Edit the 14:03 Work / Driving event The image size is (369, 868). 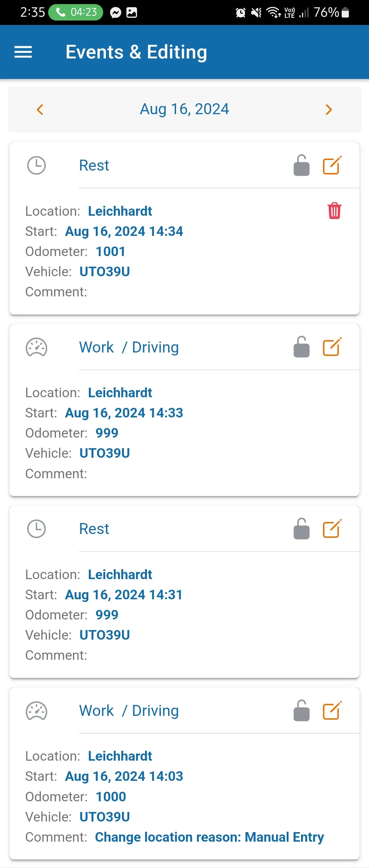332,711
